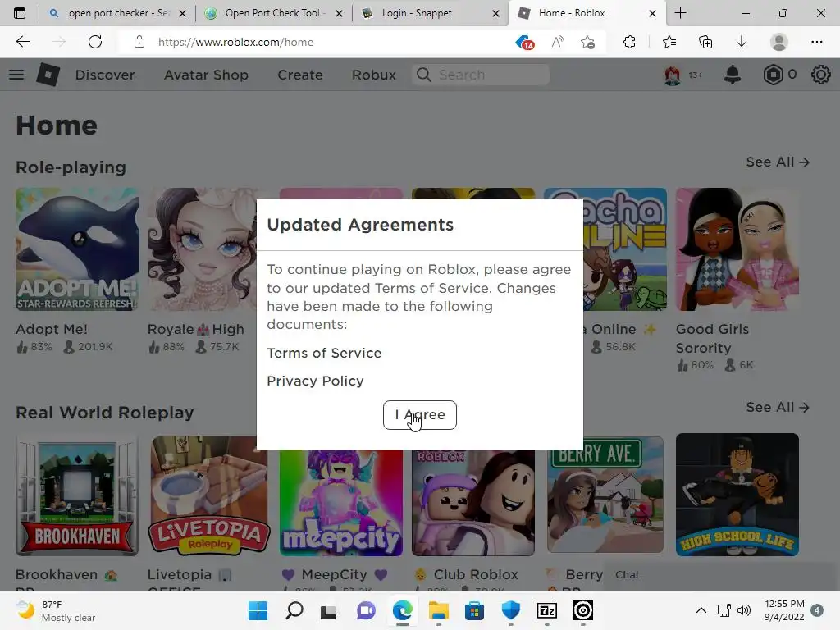This screenshot has height=630, width=840.
Task: Open the Club Roblox game thumbnail
Action: click(x=473, y=503)
